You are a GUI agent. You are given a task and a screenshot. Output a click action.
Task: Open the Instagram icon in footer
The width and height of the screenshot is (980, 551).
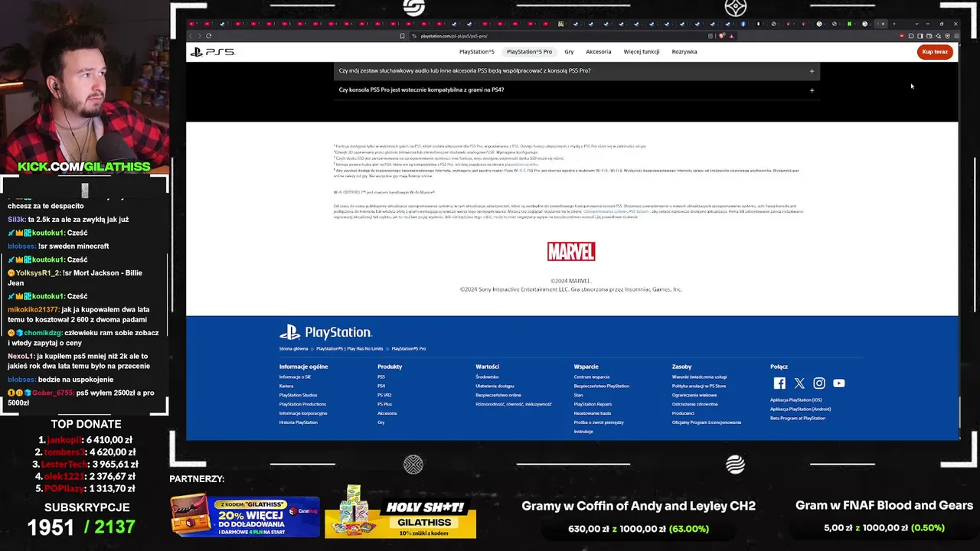click(819, 383)
